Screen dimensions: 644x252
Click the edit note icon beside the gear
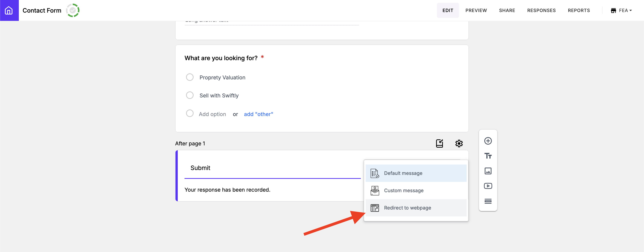(439, 143)
